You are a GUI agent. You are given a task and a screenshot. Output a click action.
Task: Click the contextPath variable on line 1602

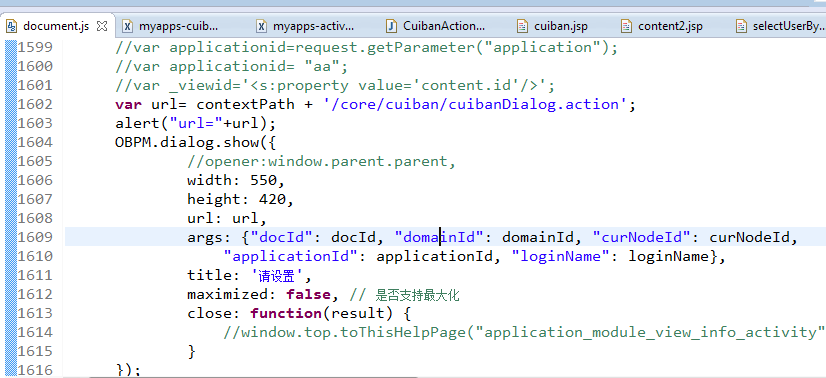tap(245, 104)
